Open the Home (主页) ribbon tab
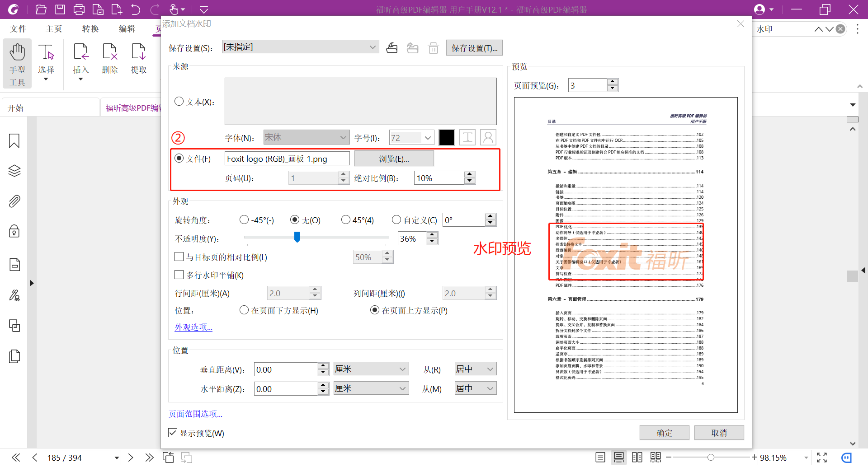The height and width of the screenshot is (467, 868). tap(54, 29)
